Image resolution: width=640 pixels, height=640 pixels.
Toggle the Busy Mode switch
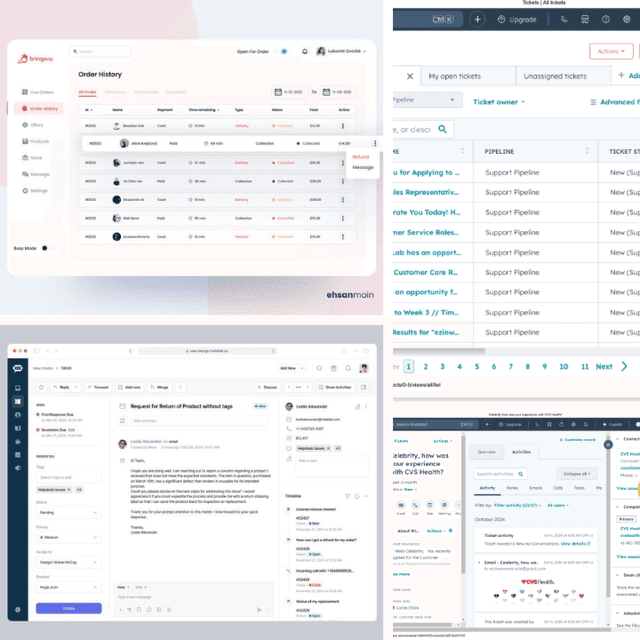pos(45,248)
